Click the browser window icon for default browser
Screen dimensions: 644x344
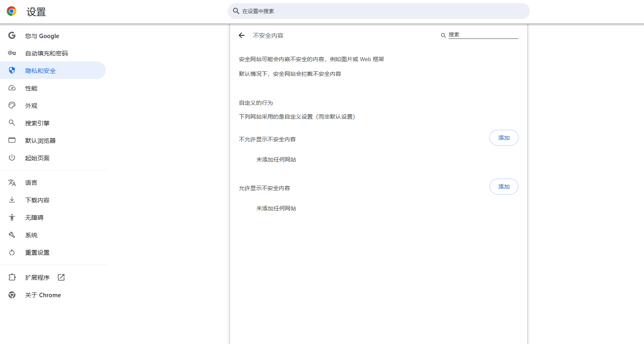point(12,140)
